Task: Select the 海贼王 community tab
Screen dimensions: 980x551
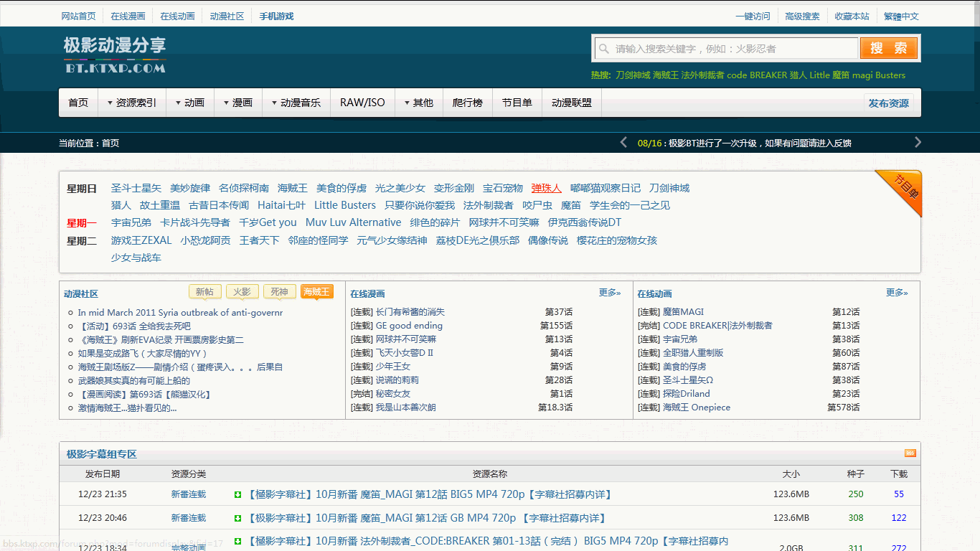Action: 316,291
